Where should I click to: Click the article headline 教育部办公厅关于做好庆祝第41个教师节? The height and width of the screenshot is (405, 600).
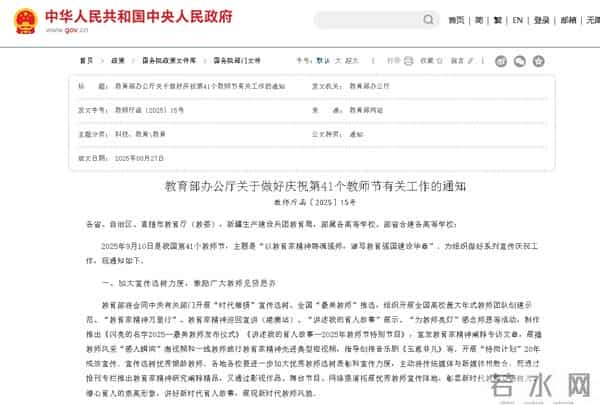pyautogui.click(x=315, y=186)
